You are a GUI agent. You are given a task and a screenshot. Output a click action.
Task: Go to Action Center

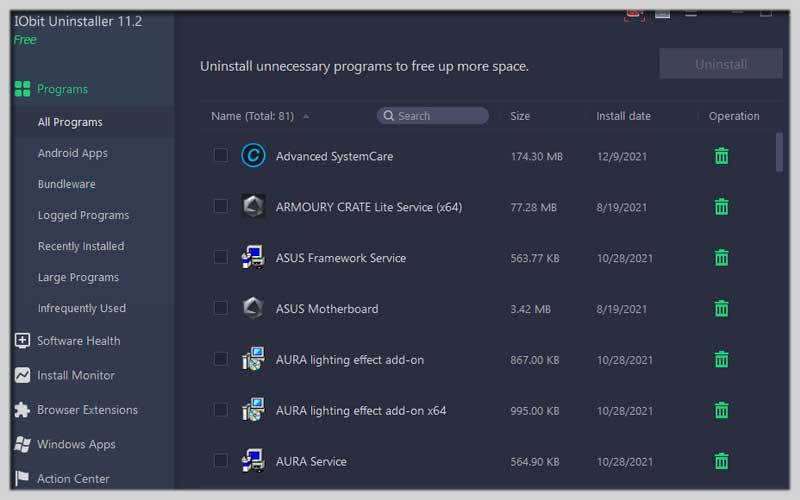point(73,479)
